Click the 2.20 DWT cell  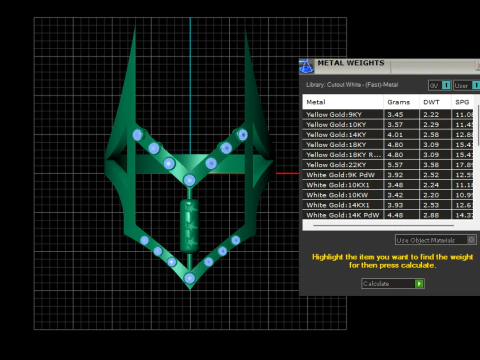point(435,195)
